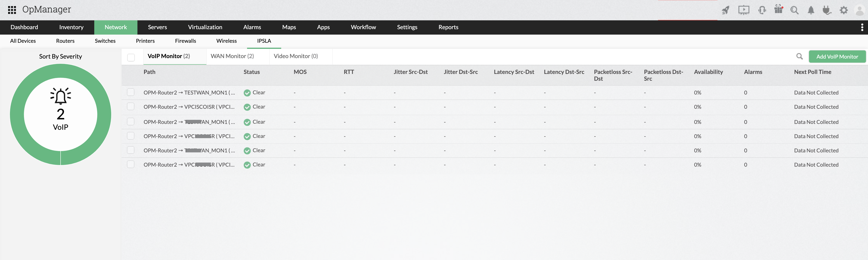
Task: Go to the Routers sub-navigation link
Action: pyautogui.click(x=65, y=41)
